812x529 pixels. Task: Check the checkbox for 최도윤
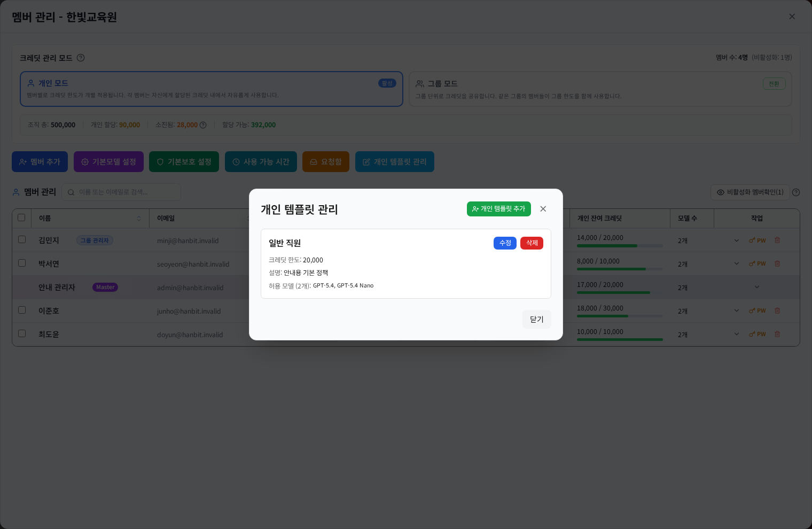(x=22, y=333)
